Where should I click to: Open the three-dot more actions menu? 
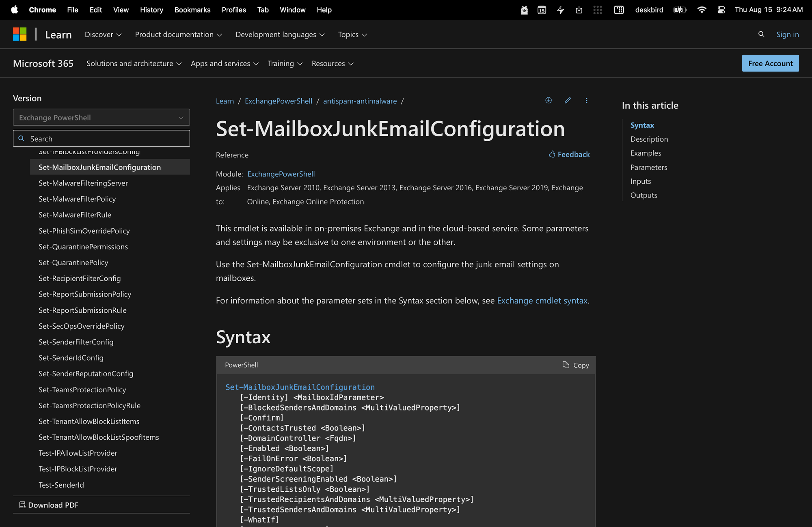click(586, 101)
